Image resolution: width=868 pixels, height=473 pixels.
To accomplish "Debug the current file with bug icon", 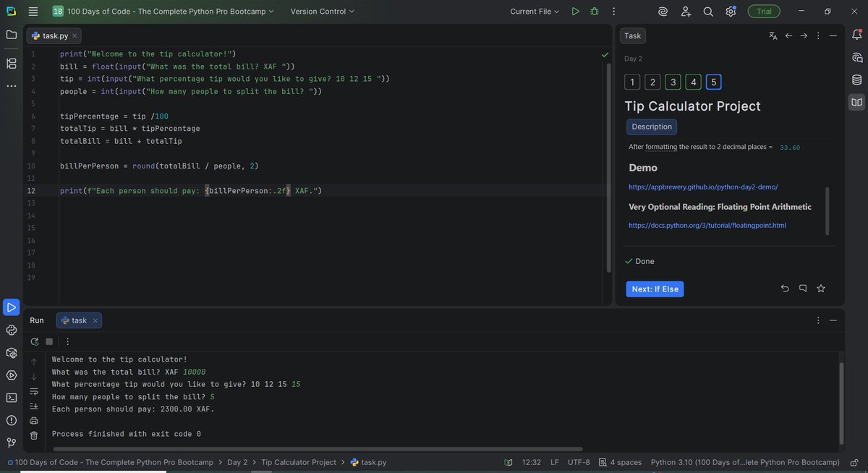I will click(595, 12).
